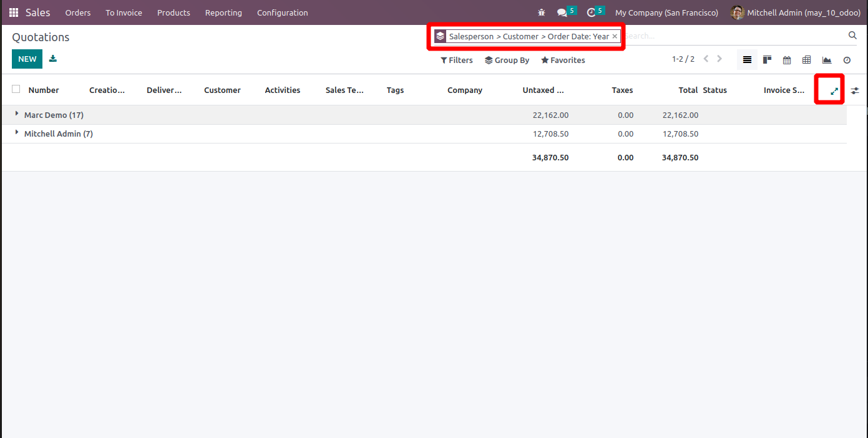The image size is (868, 438).
Task: Open the Orders menu
Action: point(78,12)
